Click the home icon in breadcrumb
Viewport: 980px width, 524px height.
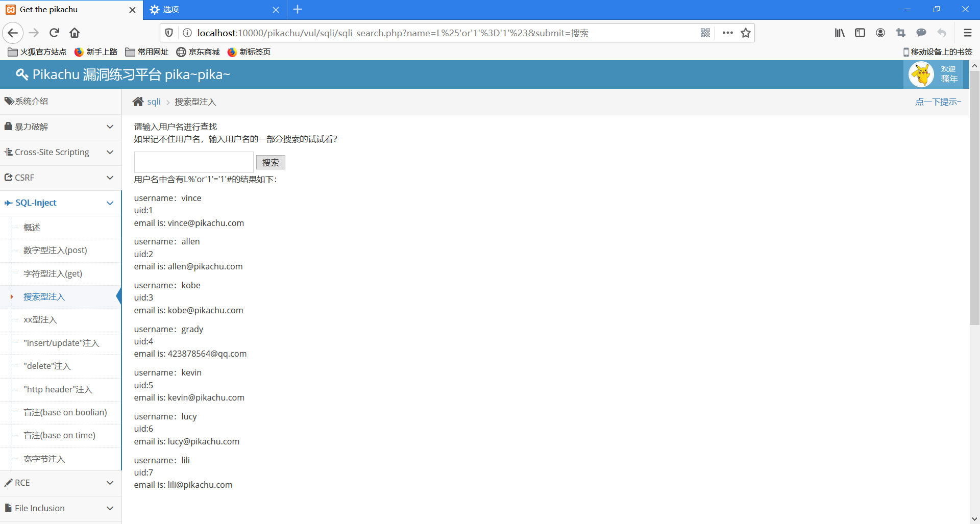[138, 102]
